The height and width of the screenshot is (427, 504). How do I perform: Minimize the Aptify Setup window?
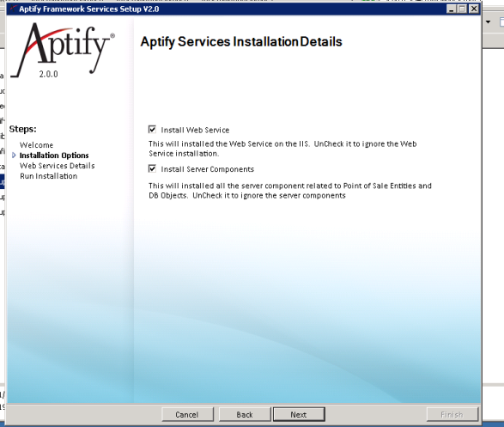coord(451,9)
